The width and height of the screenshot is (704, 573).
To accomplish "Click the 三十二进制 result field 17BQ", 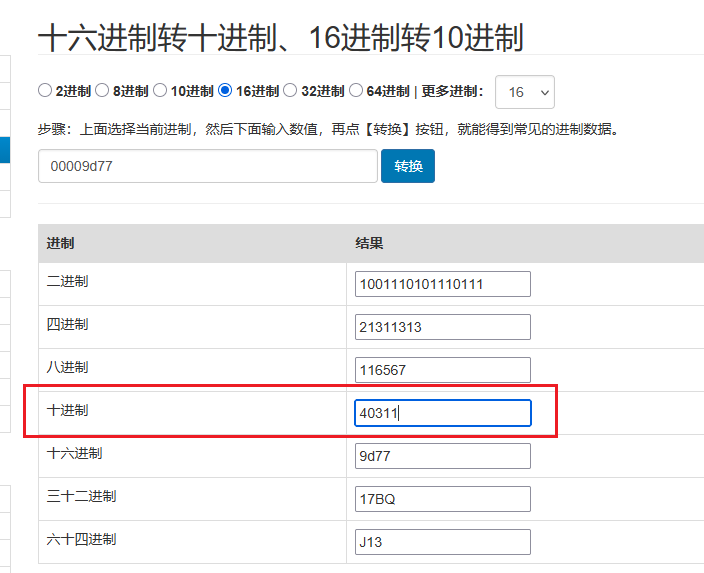I will pos(442,499).
